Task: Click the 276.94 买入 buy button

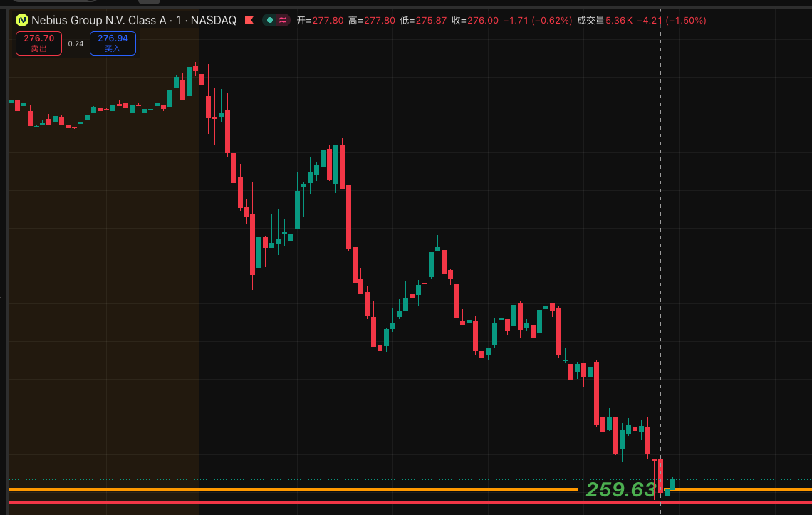Action: point(113,43)
